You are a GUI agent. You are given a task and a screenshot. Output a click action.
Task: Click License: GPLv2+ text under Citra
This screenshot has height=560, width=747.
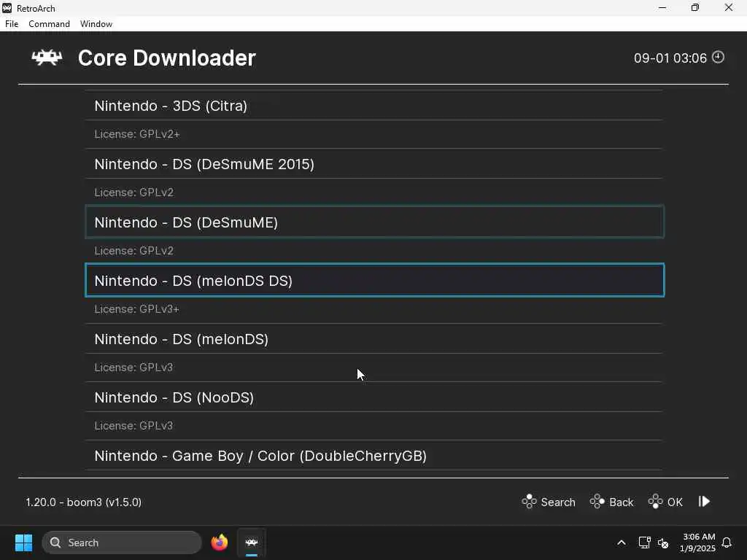[x=136, y=134]
